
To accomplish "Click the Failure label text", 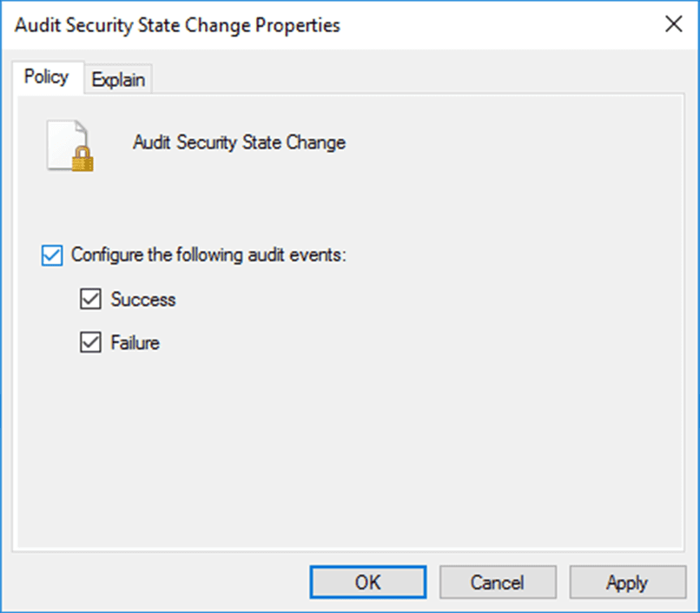I will 135,343.
